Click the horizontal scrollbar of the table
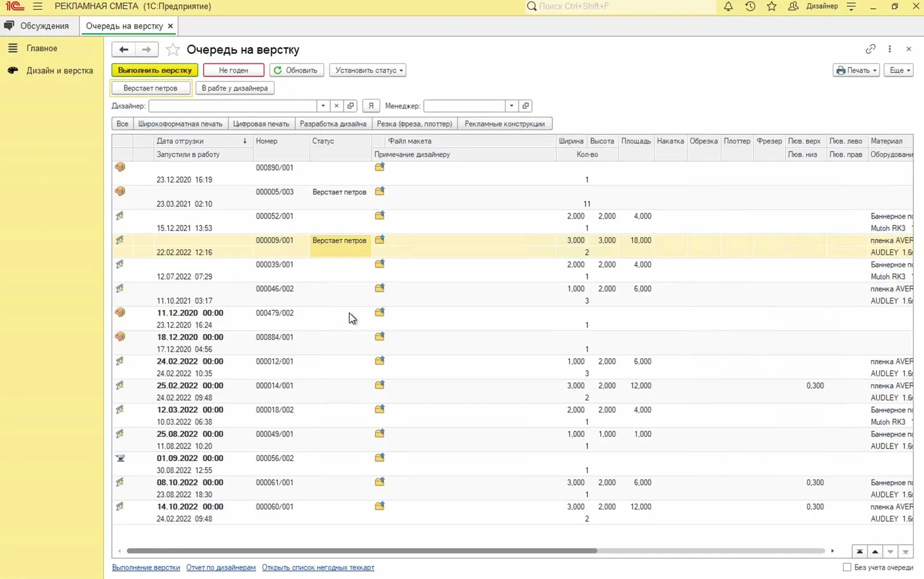Viewport: 924px width, 579px height. point(362,551)
